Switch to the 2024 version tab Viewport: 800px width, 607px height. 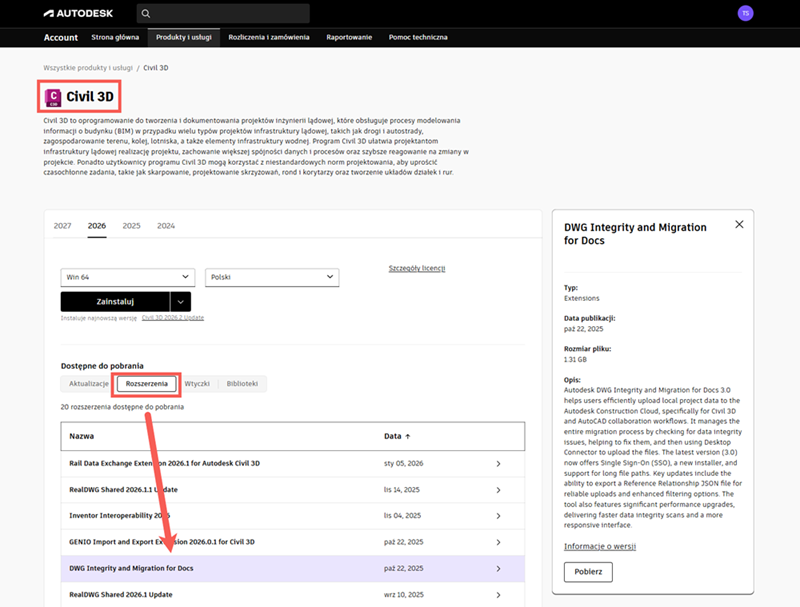coord(166,226)
